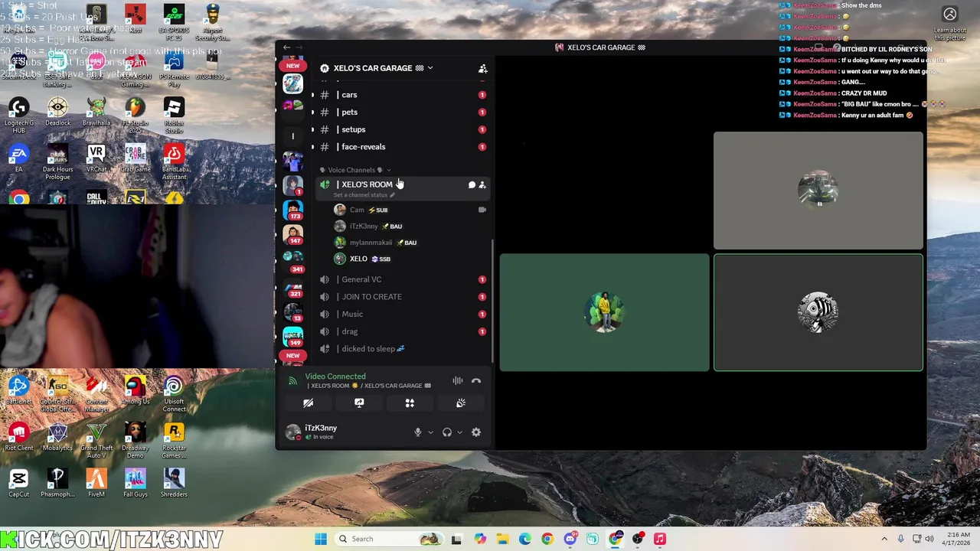Select the green-highlighted video tile with yellow avatar
This screenshot has height=551, width=980.
tap(605, 312)
